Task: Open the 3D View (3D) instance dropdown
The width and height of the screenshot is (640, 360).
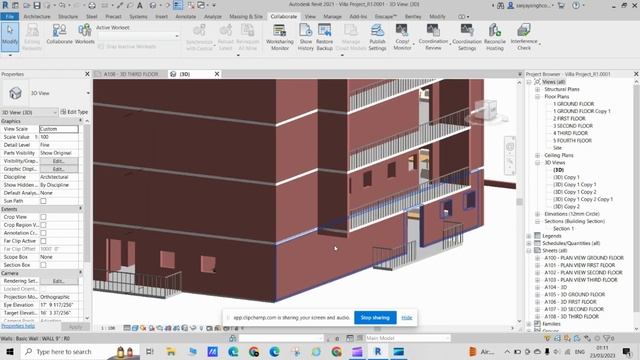Action: pyautogui.click(x=29, y=112)
